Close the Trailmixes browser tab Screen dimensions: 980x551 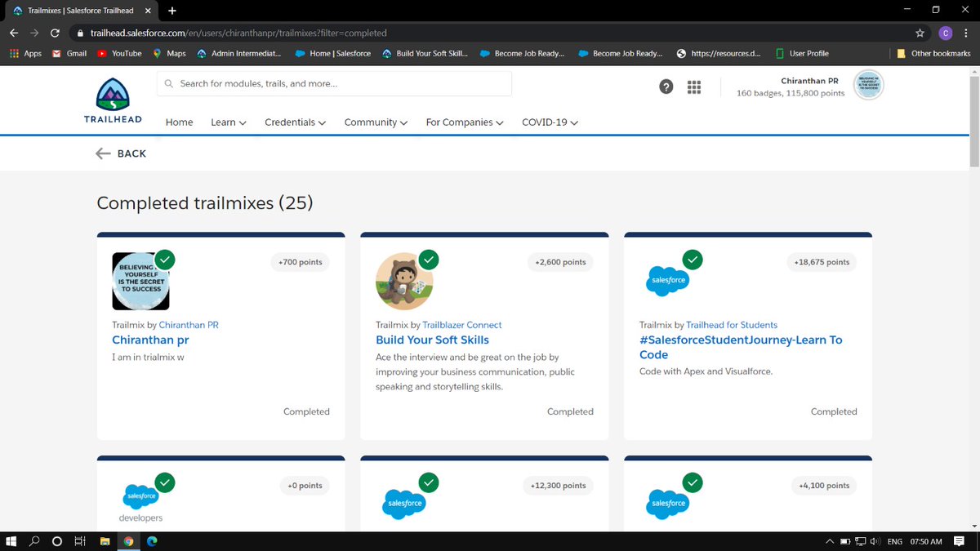(148, 11)
